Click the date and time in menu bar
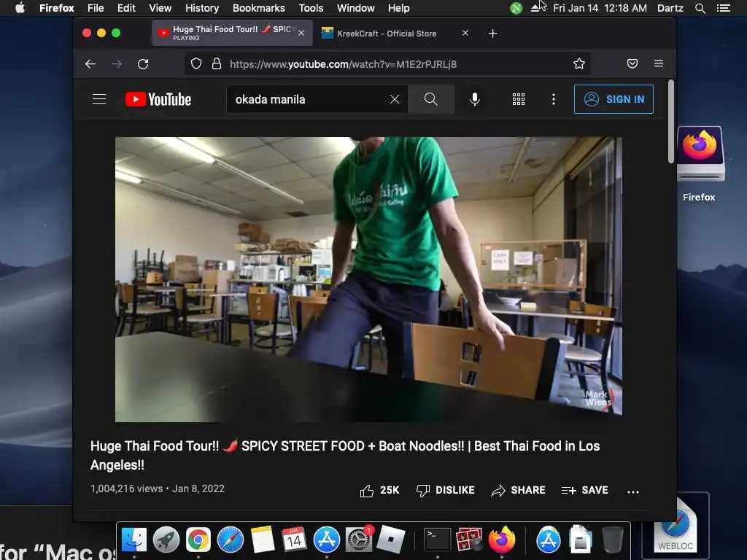 [600, 8]
